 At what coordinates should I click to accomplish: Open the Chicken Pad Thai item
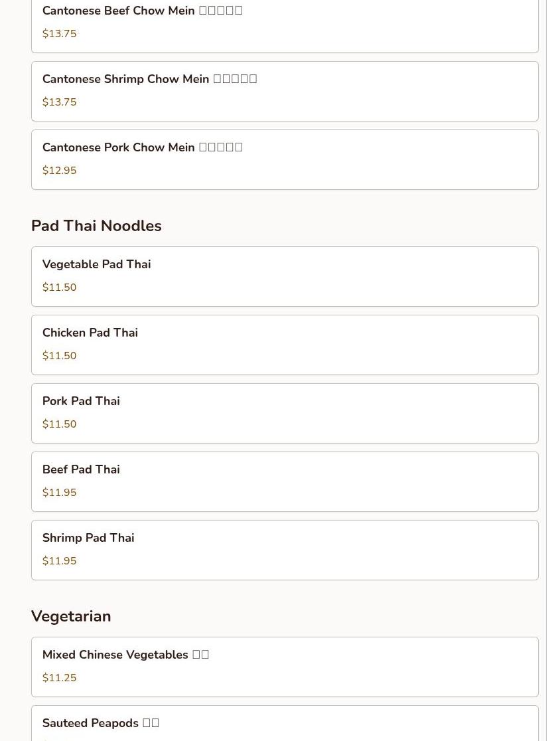tap(284, 345)
